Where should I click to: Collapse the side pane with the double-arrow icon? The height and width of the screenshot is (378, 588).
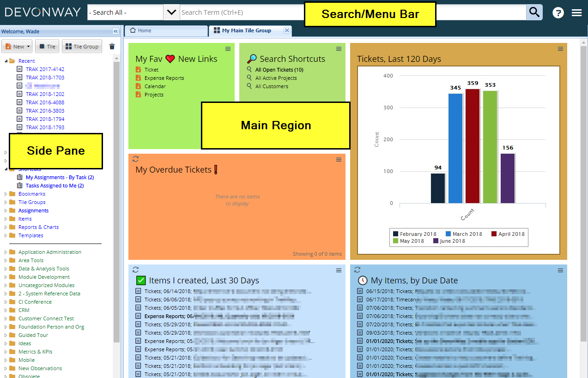[x=115, y=31]
